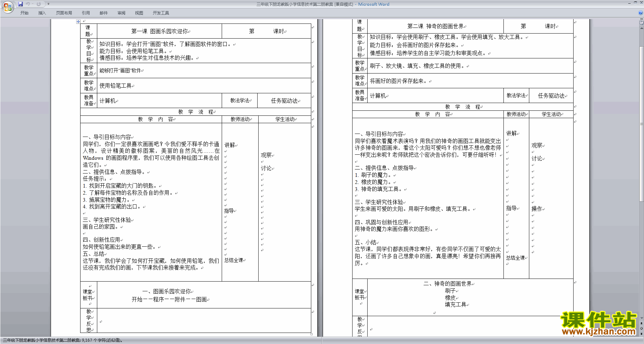This screenshot has height=344, width=644.
Task: Undo the last action
Action: [x=28, y=4]
